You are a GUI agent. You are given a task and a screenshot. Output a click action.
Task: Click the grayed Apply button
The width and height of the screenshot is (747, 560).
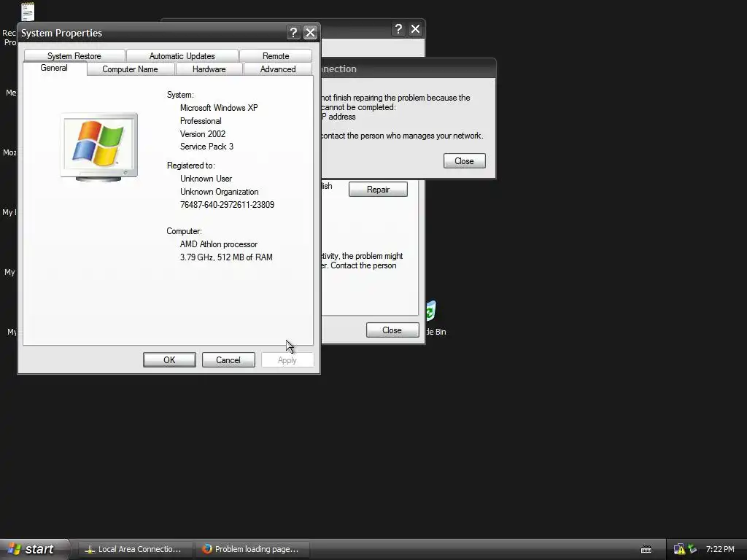287,360
